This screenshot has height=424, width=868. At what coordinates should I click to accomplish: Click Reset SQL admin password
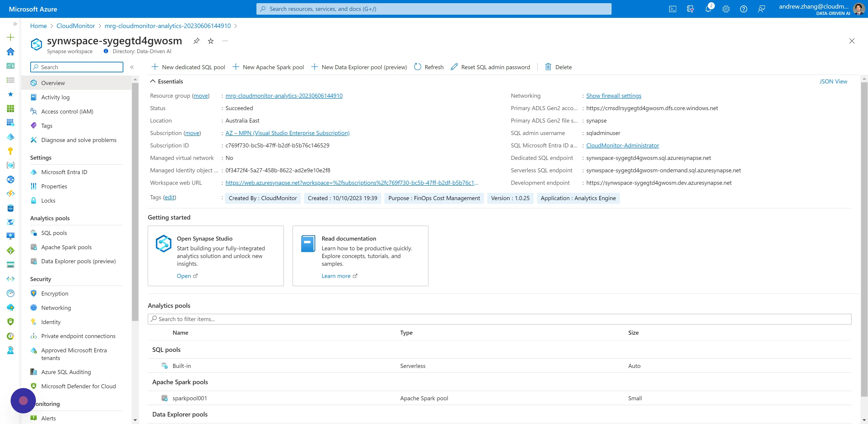point(490,67)
